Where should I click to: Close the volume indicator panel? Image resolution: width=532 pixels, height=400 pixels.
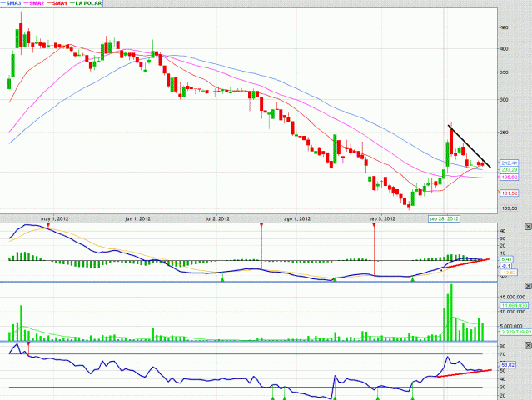526,286
